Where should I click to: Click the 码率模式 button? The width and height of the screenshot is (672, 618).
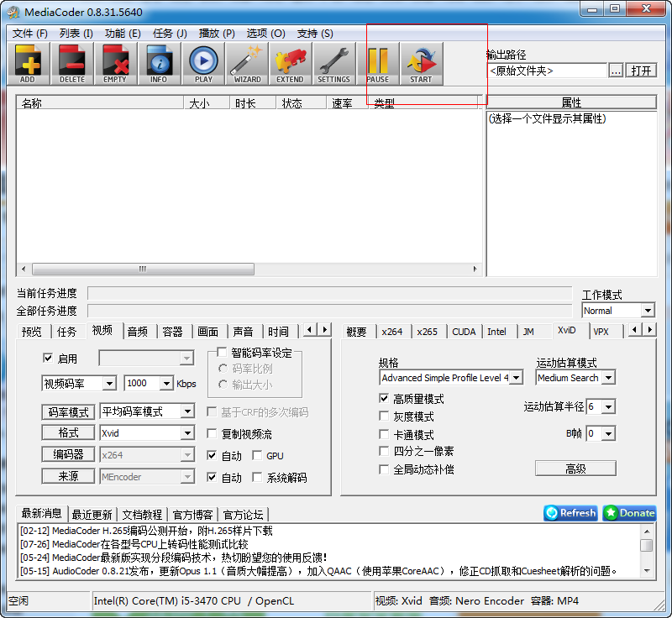tap(68, 411)
